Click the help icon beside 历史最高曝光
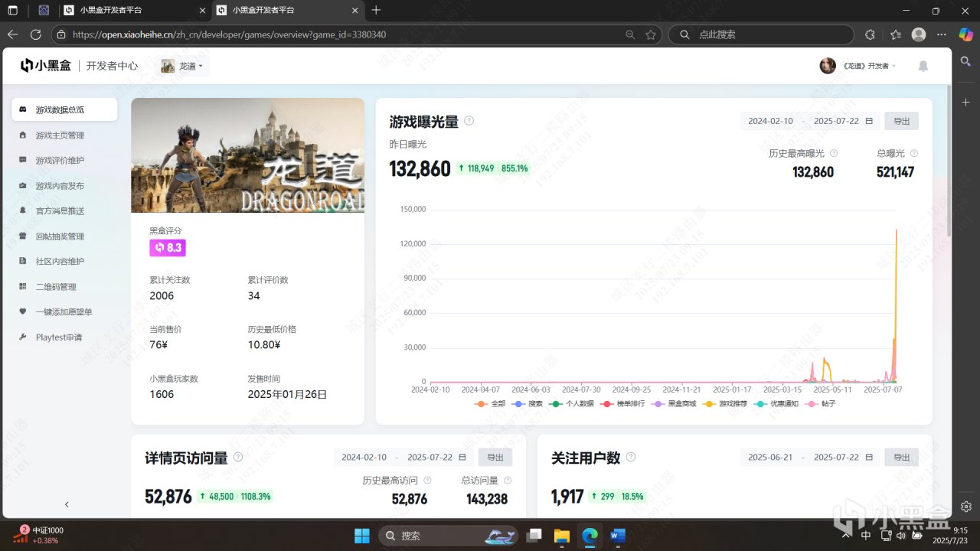980x551 pixels. tap(834, 153)
